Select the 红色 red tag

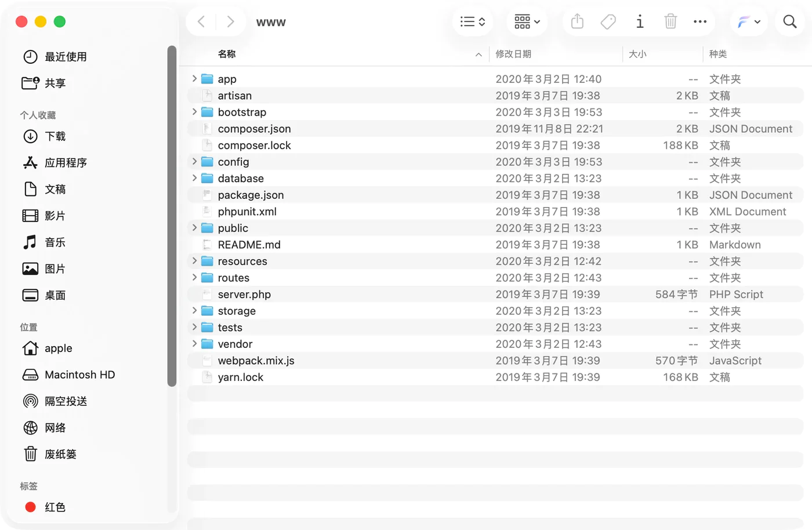45,507
